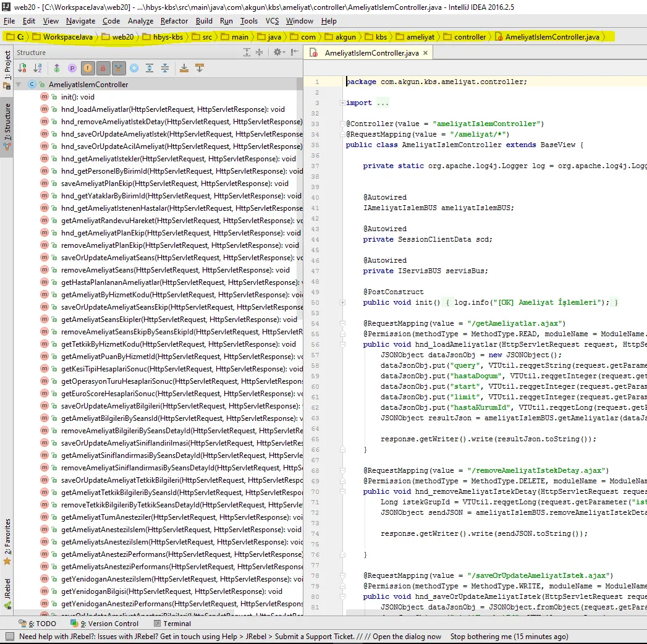Click the ameliyat folder breadcrumb
This screenshot has height=644, width=647.
coord(416,36)
